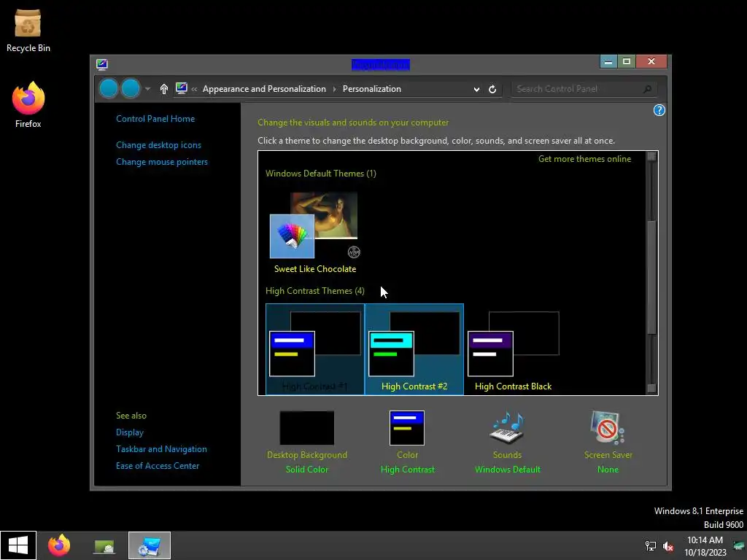Viewport: 747px width, 560px height.
Task: Click the safely remove hardware tray icon
Action: point(738,545)
